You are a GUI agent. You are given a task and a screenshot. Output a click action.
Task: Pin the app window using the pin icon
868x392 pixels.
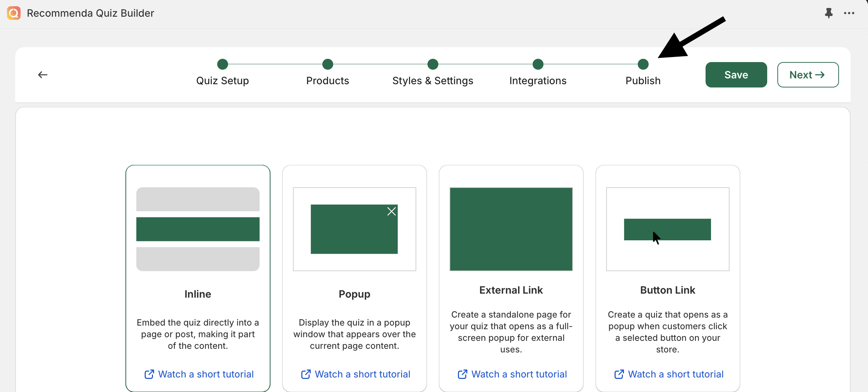[829, 13]
